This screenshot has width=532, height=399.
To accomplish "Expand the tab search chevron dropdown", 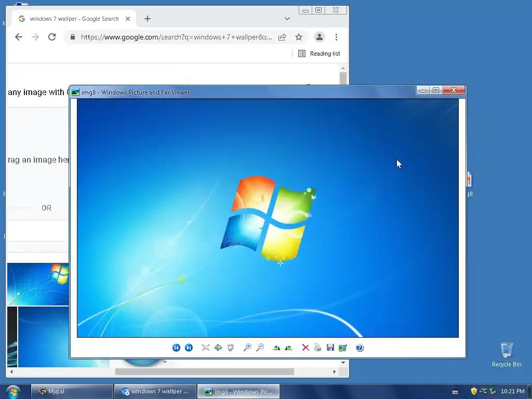I will [287, 19].
